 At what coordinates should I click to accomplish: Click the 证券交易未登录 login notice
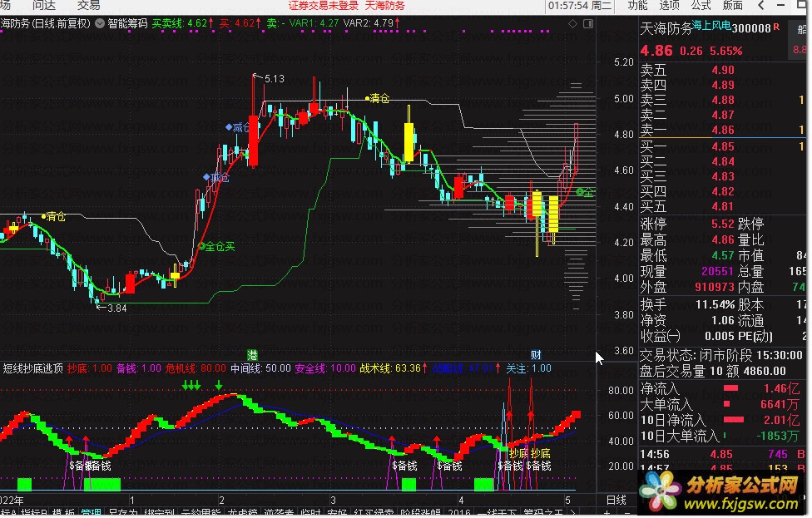pos(324,6)
